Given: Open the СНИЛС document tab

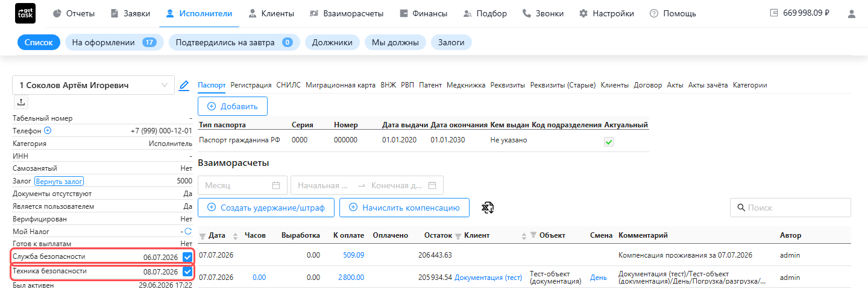Looking at the screenshot, I should click(x=288, y=85).
